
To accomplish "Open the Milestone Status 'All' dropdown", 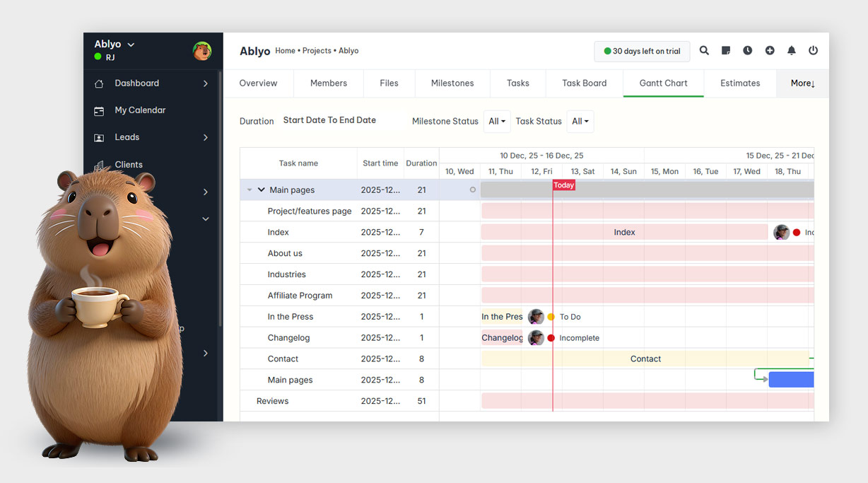I will tap(497, 121).
